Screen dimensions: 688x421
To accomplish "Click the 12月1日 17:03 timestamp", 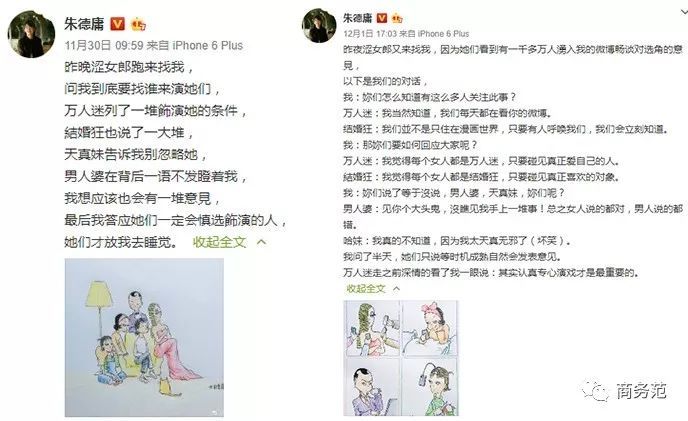I will [x=370, y=34].
